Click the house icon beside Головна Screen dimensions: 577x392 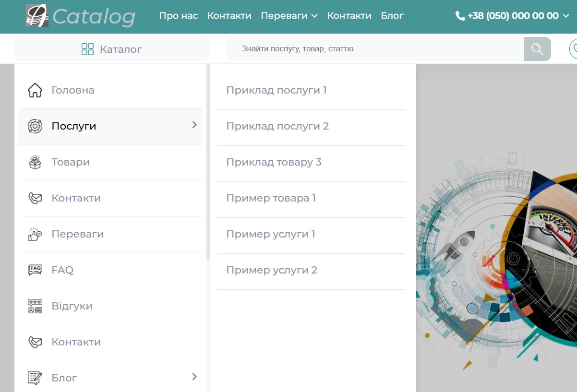(35, 90)
